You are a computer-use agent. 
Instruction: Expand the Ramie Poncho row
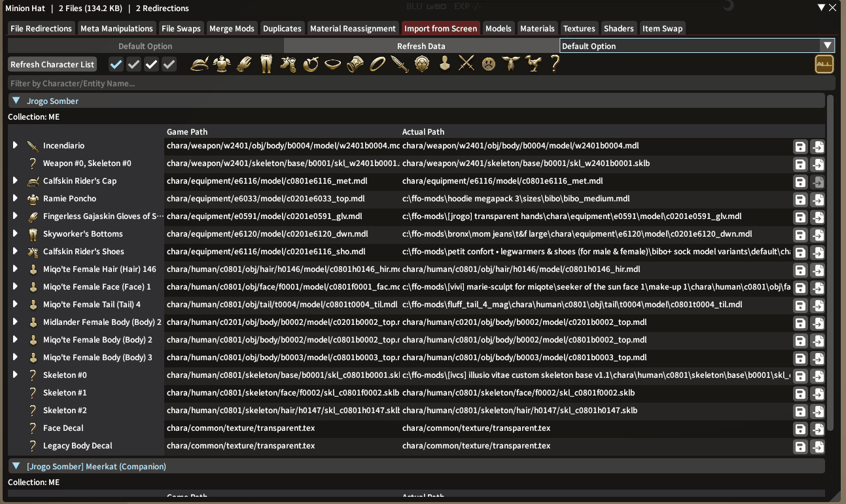(15, 198)
